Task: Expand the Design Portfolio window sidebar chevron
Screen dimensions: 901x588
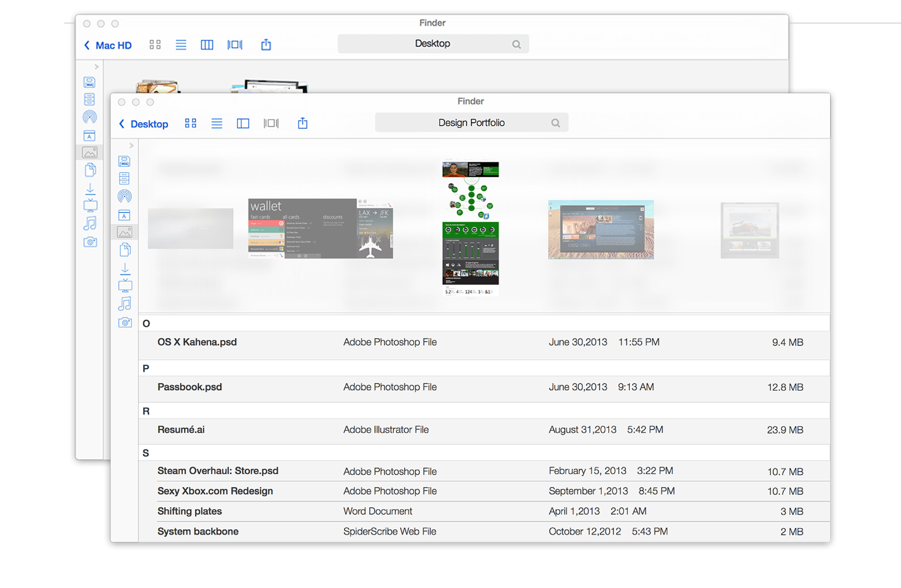Action: 131,145
